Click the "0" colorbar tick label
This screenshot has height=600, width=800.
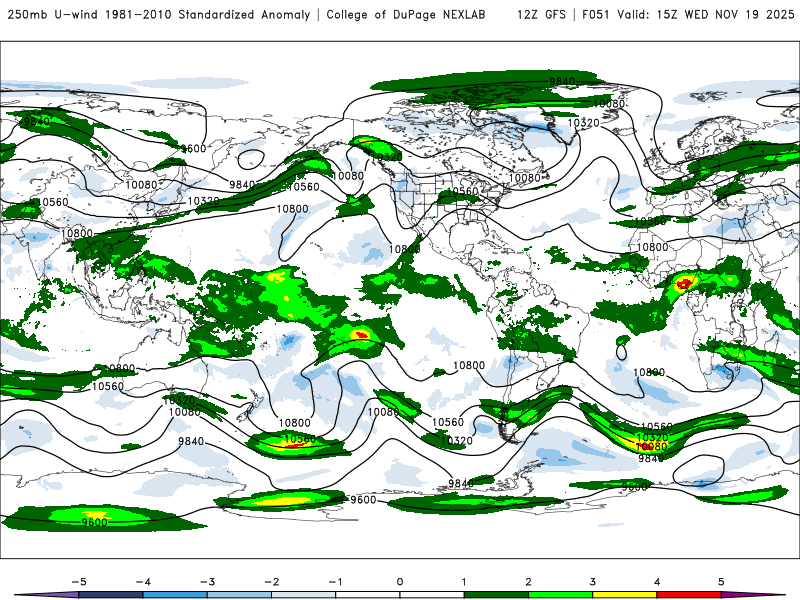click(400, 582)
